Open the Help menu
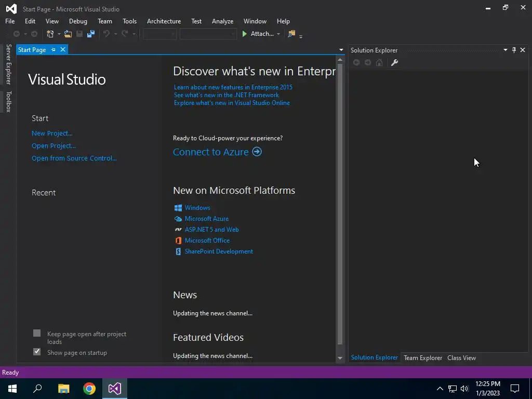532x399 pixels. pos(283,21)
